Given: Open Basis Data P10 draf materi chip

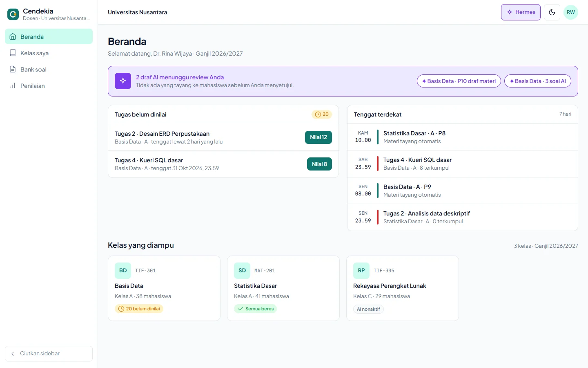Looking at the screenshot, I should click(459, 81).
